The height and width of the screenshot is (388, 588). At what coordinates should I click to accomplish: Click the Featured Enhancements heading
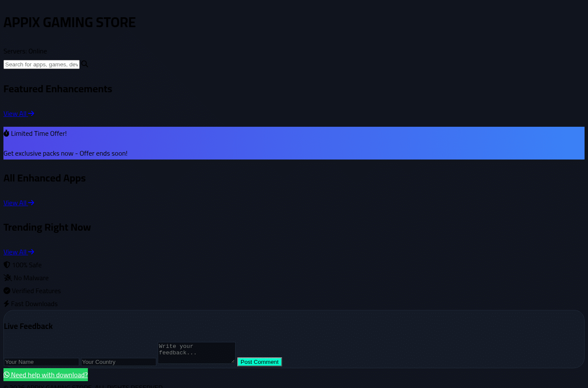[x=58, y=89]
